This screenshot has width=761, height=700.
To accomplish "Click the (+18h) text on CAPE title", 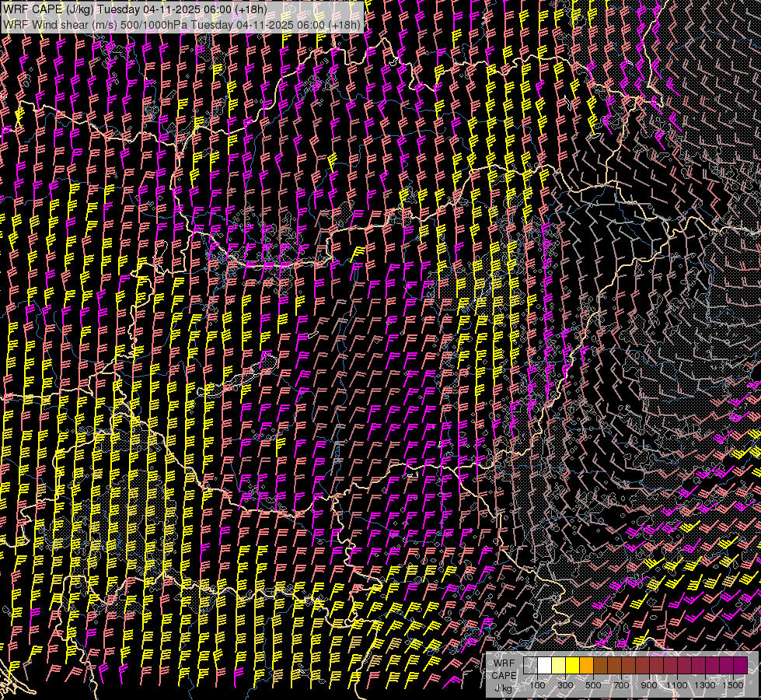I will click(x=250, y=9).
